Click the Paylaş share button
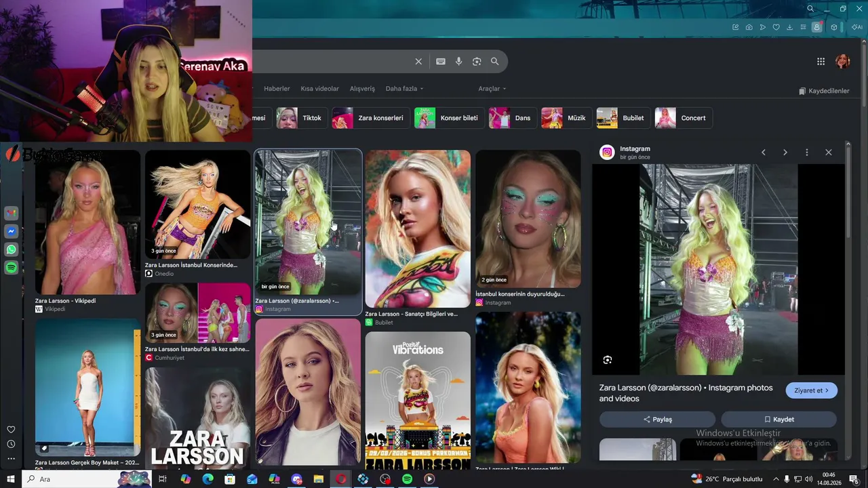 [x=657, y=420]
